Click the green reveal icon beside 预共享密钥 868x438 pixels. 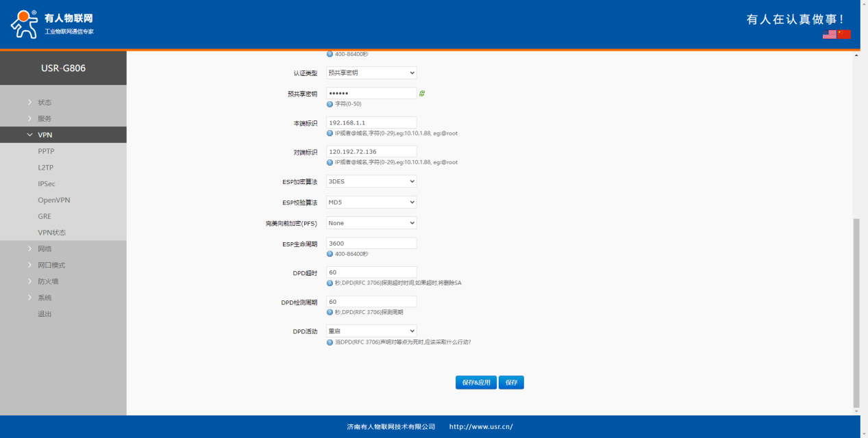422,94
